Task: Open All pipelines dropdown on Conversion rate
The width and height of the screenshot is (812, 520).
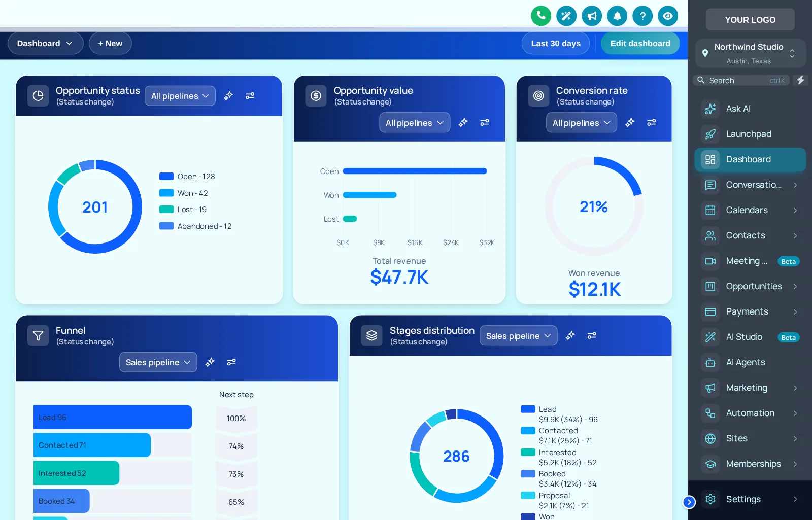Action: 582,123
